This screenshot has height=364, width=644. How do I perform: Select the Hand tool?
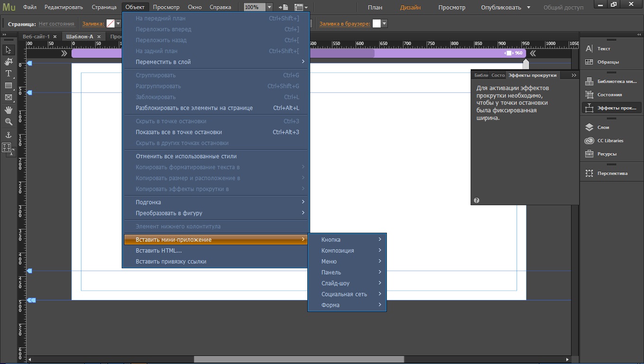tap(9, 110)
